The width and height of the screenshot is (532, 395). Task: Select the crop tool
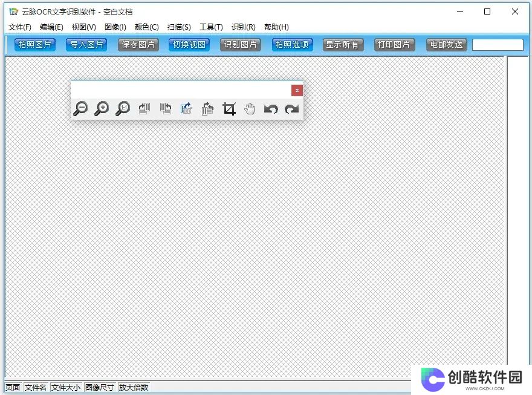click(x=229, y=109)
